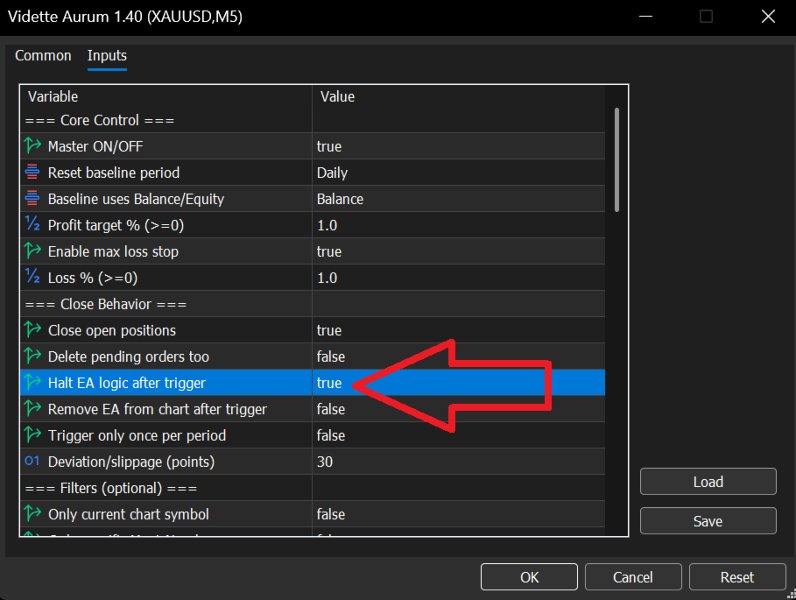This screenshot has height=600, width=796.
Task: Select the Profit target % (>=0) label
Action: [x=116, y=225]
